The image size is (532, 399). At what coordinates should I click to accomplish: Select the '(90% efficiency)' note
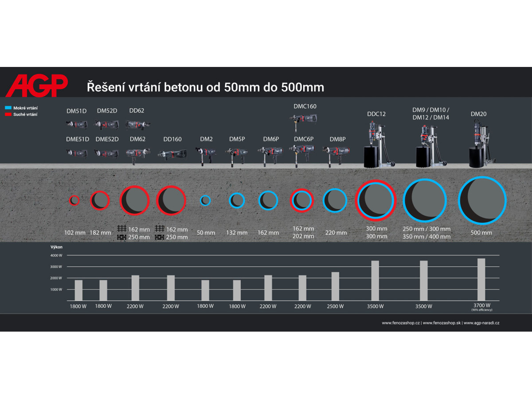(481, 310)
